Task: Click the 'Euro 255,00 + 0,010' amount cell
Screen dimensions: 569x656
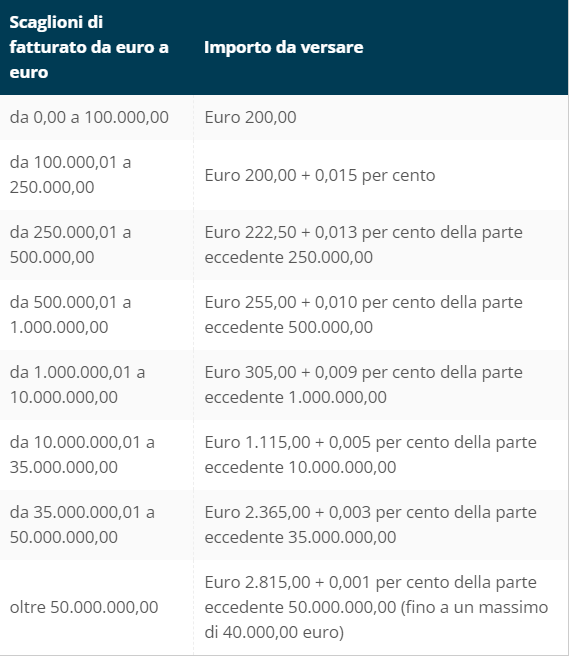Action: (x=381, y=315)
